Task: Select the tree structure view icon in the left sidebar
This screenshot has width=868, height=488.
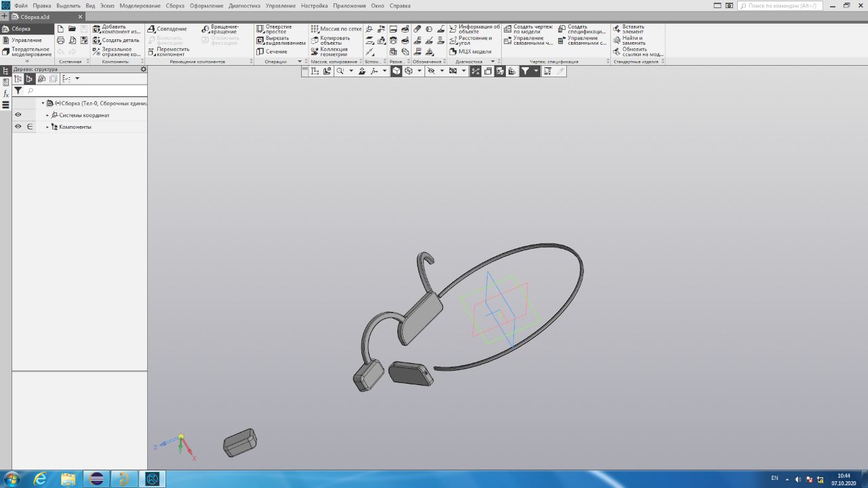Action: tap(5, 70)
